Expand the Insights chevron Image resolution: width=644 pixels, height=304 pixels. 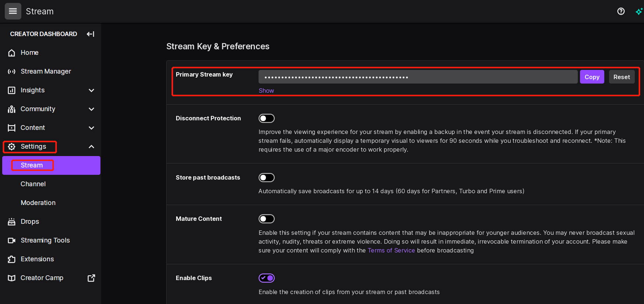click(x=92, y=90)
